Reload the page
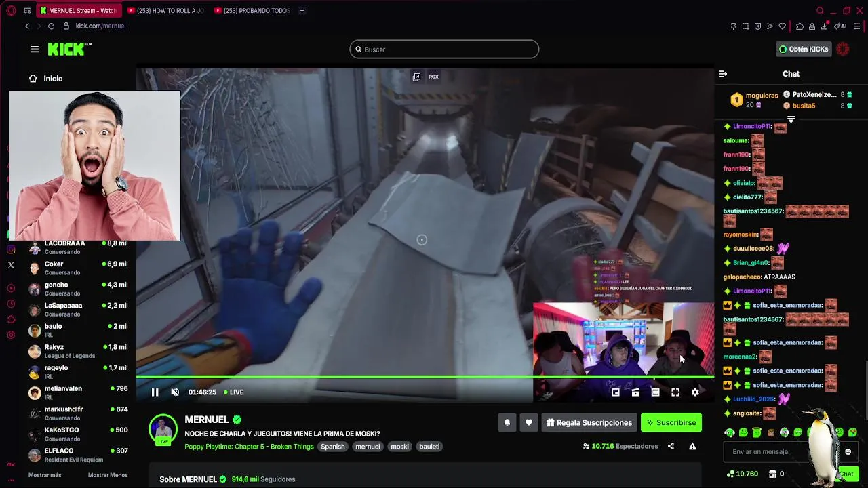This screenshot has height=488, width=868. [51, 26]
